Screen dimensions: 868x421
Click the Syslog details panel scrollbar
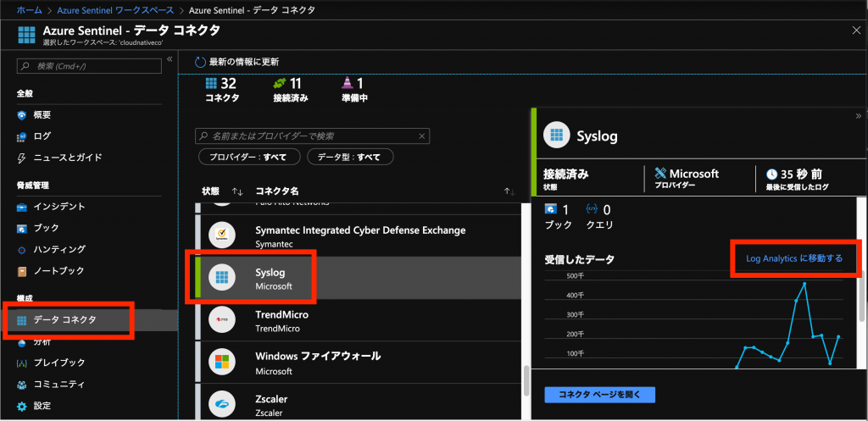coord(862,296)
